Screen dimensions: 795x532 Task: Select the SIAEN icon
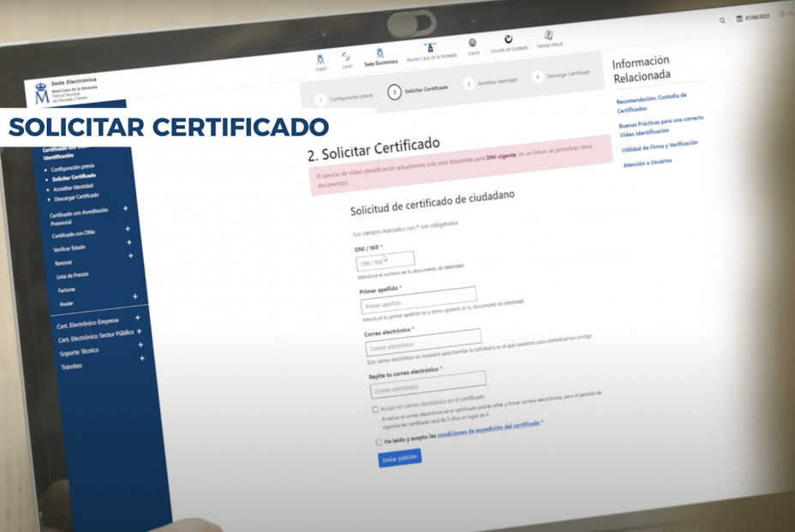tap(473, 41)
